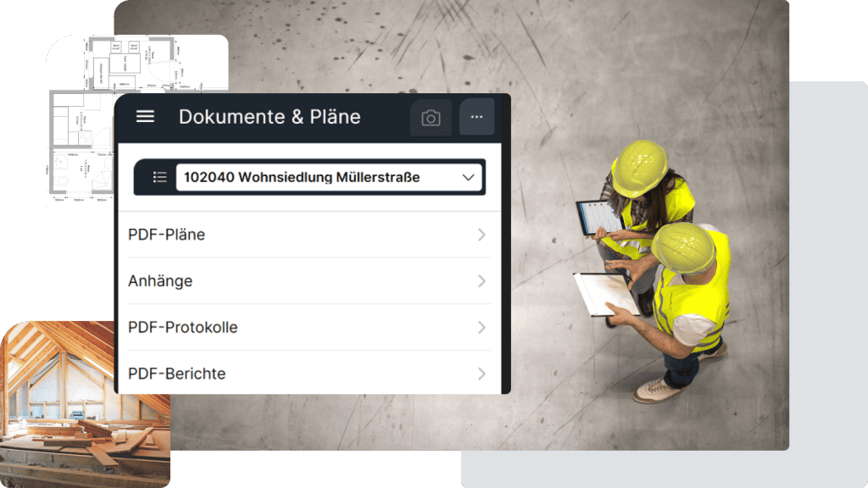Click the chevron beside Anhänge
Screen dimensions: 868x488
coord(481,280)
